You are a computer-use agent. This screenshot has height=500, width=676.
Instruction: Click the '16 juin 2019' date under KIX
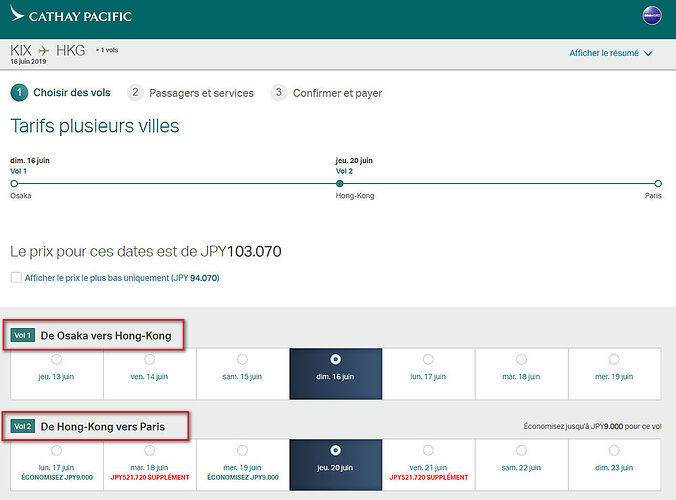click(x=28, y=62)
